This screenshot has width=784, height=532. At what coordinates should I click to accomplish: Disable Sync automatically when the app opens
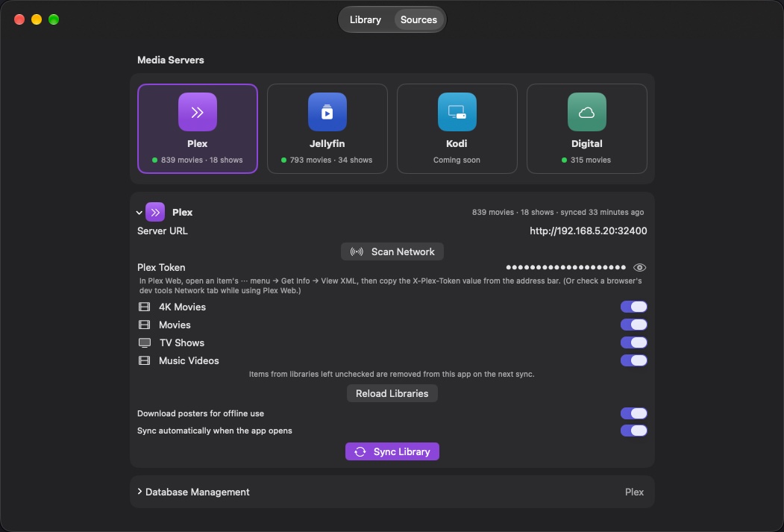point(633,431)
